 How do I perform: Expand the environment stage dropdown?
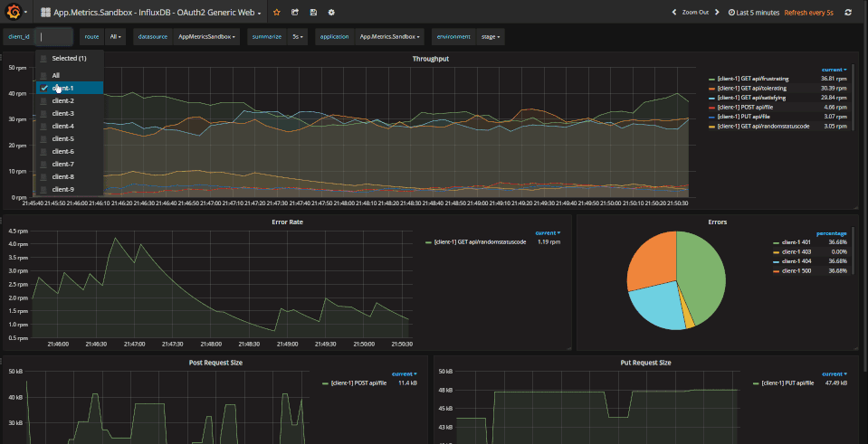[x=491, y=37]
